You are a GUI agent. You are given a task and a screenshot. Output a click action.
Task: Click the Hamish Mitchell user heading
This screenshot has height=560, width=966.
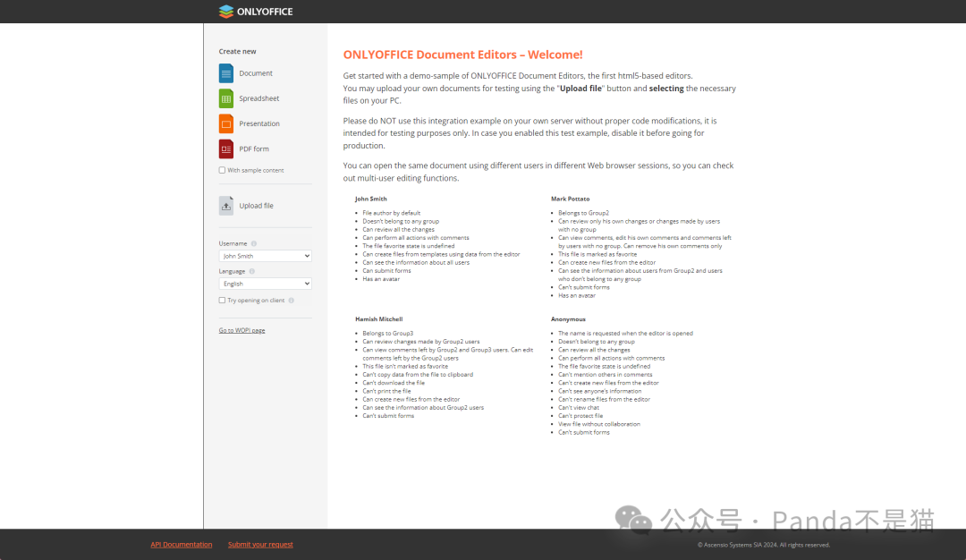tap(379, 319)
